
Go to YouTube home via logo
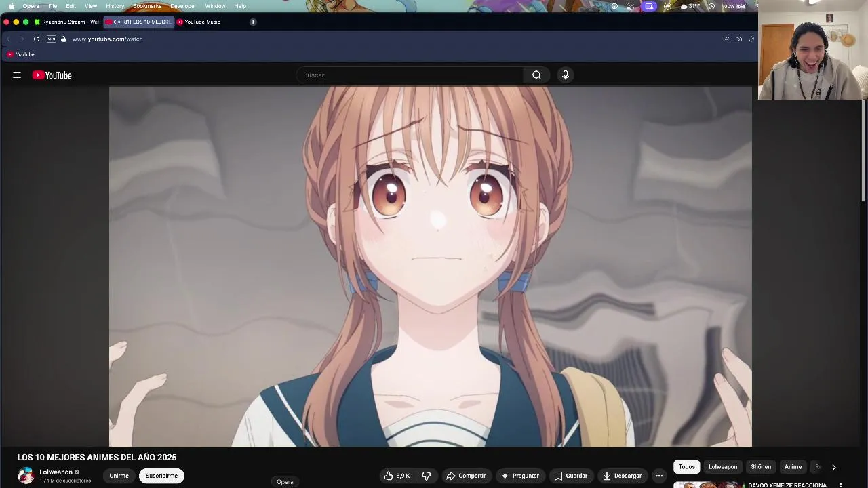click(x=52, y=75)
